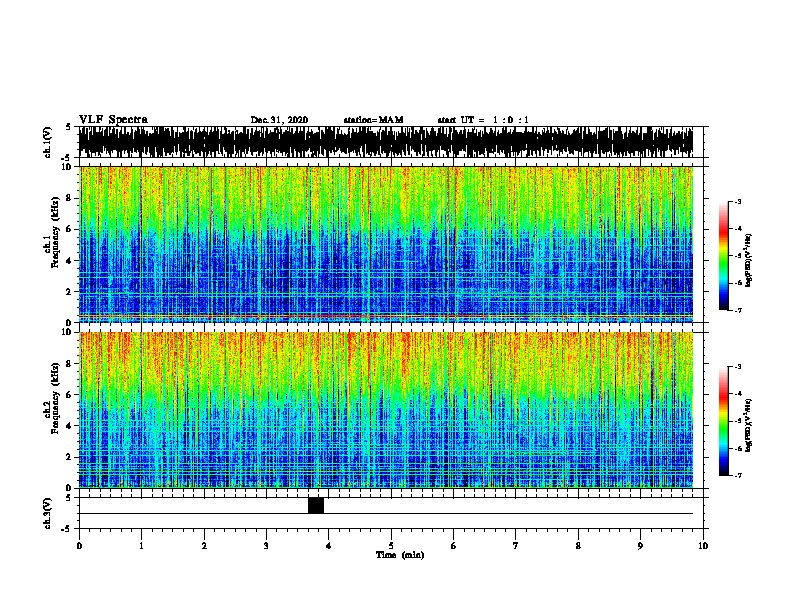Click the ch.1 spectrogram color bar

click(x=724, y=256)
